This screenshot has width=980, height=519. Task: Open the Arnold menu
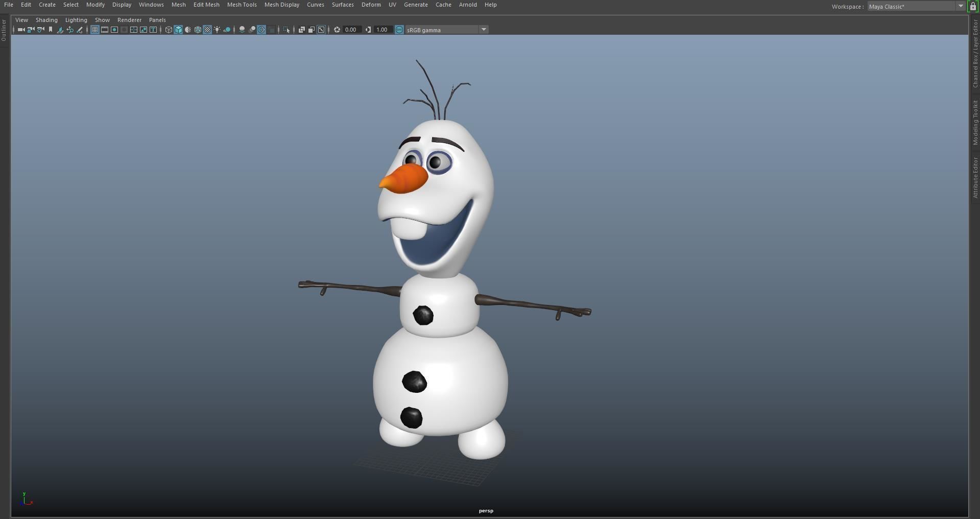point(468,5)
